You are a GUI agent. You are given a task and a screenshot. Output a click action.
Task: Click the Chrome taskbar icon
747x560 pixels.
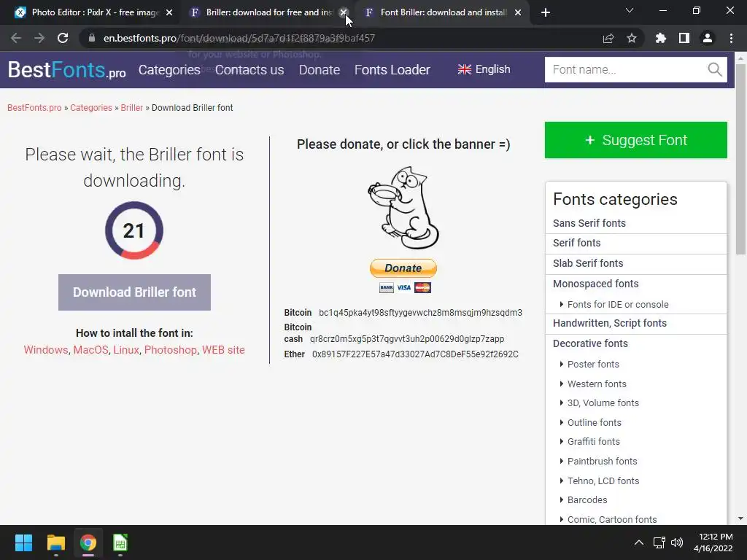tap(88, 542)
